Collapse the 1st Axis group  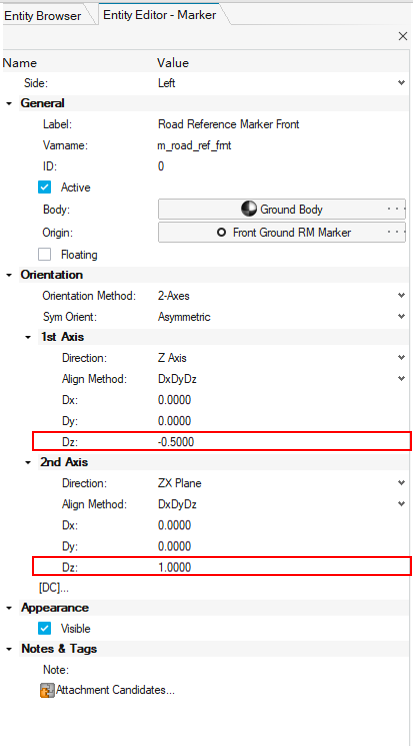click(28, 337)
